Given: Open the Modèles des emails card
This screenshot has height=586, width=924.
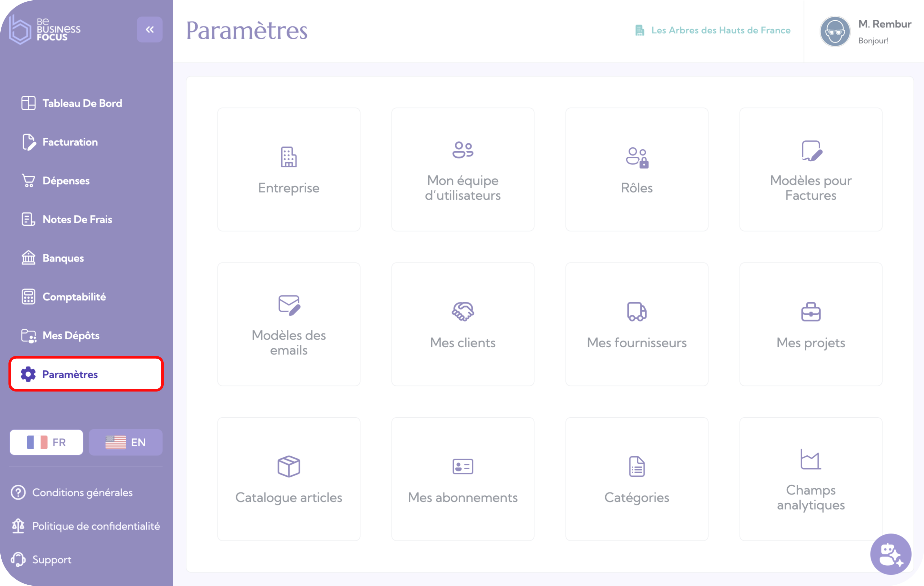Looking at the screenshot, I should [288, 324].
